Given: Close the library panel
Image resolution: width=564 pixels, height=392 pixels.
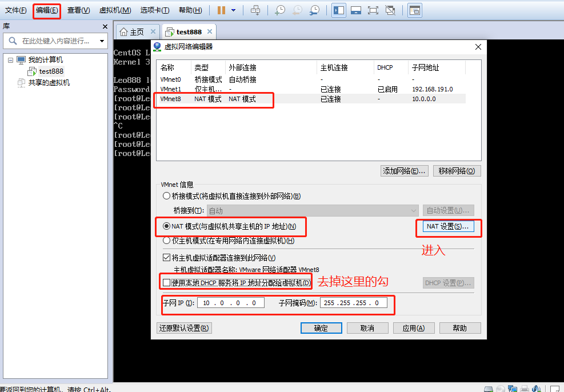Looking at the screenshot, I should point(105,27).
